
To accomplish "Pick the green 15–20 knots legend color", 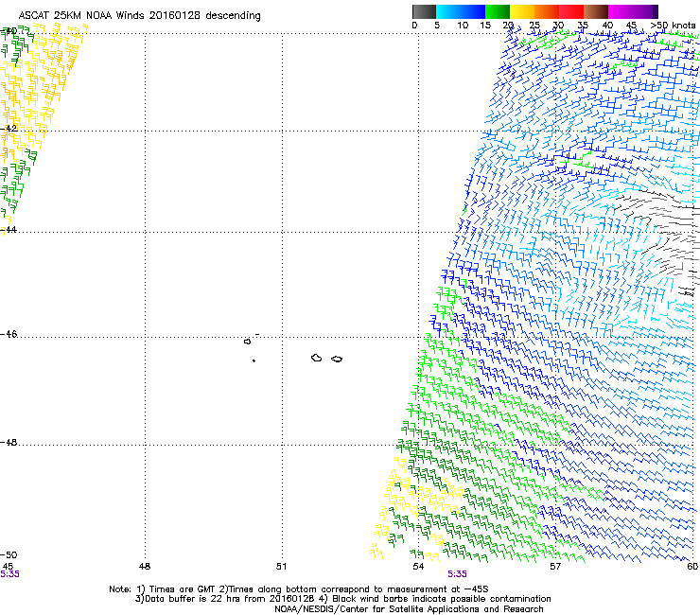I will 498,11.
